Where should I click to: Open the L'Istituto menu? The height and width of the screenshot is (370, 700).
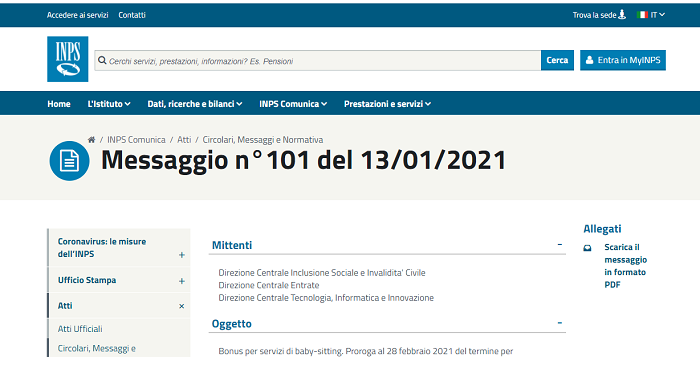pos(109,104)
